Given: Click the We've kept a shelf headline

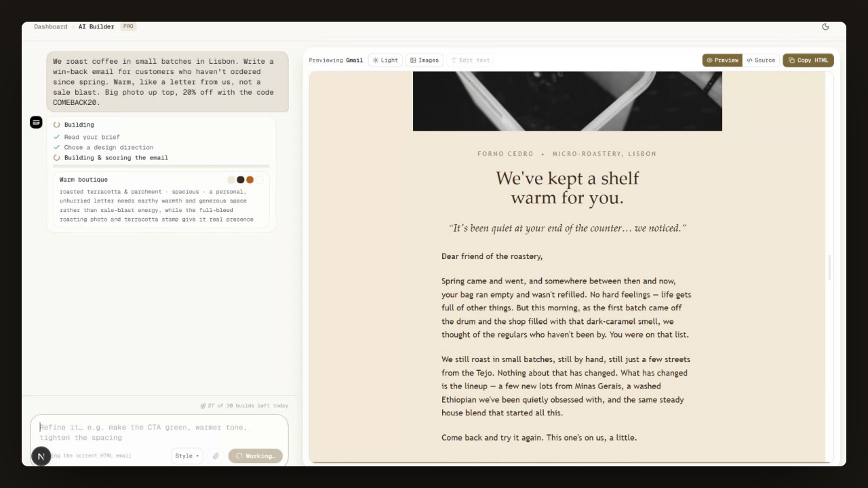Looking at the screenshot, I should pyautogui.click(x=568, y=188).
